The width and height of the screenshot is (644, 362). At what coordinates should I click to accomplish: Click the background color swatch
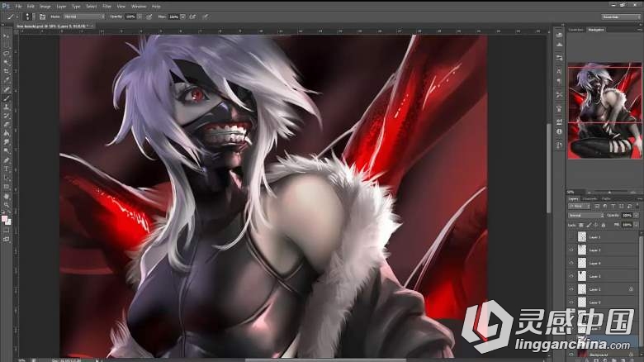[8, 222]
